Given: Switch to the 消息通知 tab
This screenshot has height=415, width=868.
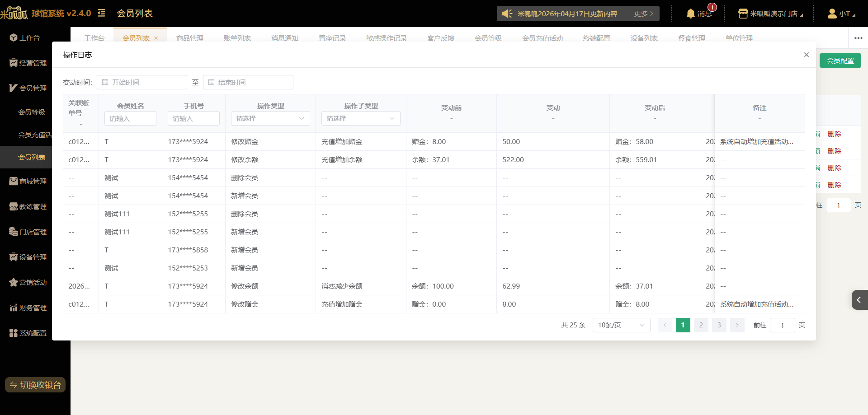Looking at the screenshot, I should [285, 38].
